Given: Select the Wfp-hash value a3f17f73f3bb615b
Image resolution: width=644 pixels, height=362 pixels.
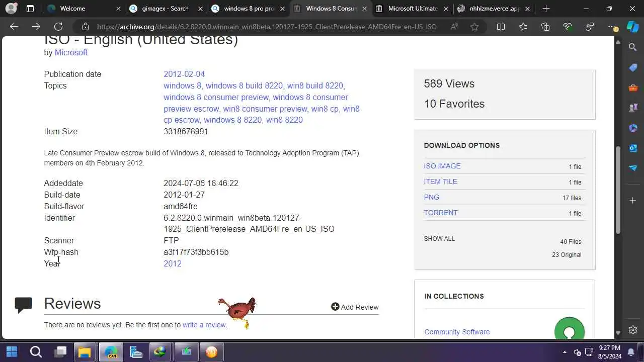Looking at the screenshot, I should 196,252.
